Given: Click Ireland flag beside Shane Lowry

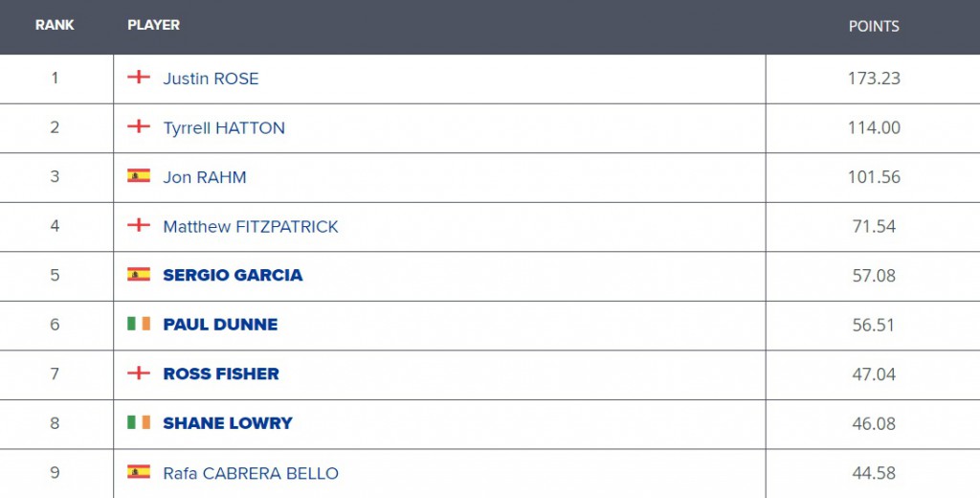Looking at the screenshot, I should [139, 422].
